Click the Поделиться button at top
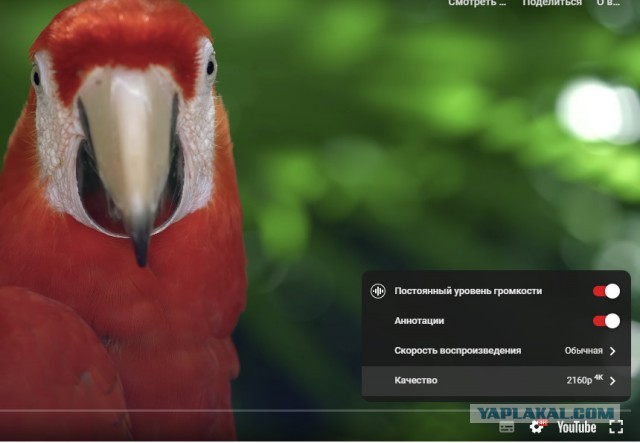Viewport: 640px width, 443px height. pyautogui.click(x=552, y=3)
